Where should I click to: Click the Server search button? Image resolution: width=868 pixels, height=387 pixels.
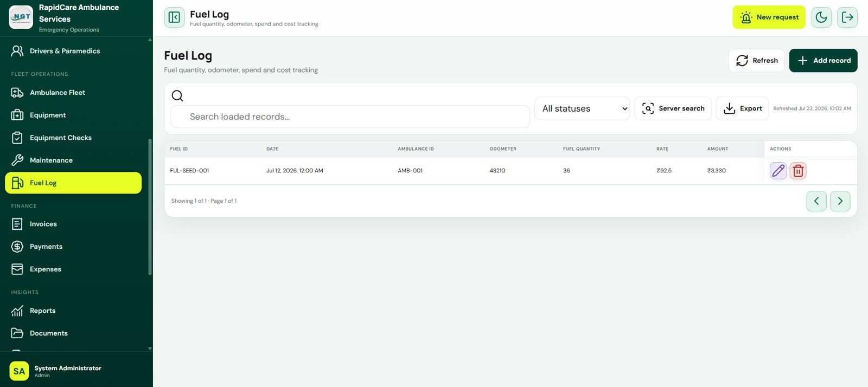[x=673, y=108]
